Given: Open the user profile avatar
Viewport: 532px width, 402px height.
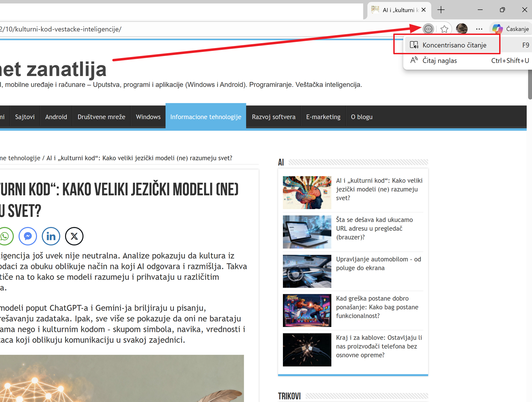Looking at the screenshot, I should pyautogui.click(x=462, y=29).
